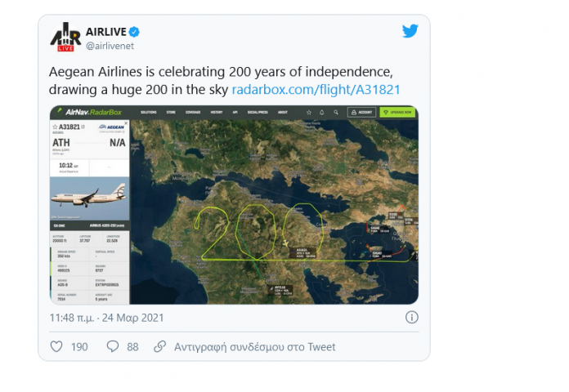
Task: Click the @airlivenet handle
Action: (x=113, y=46)
